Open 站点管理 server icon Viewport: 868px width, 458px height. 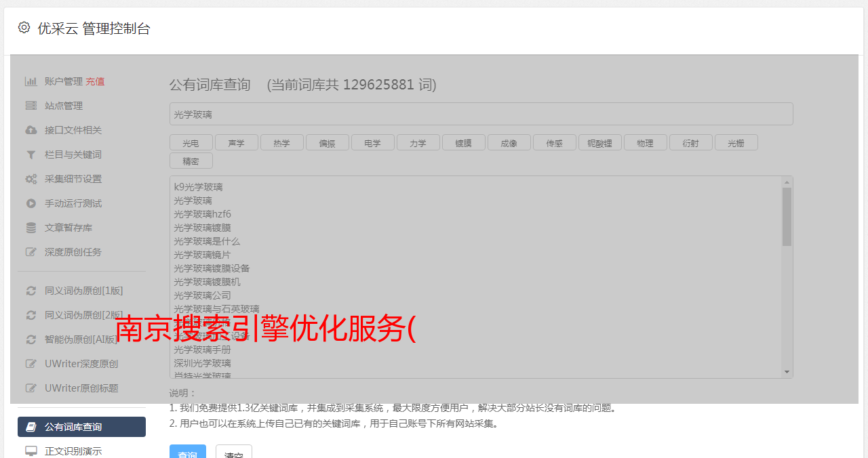[31, 106]
